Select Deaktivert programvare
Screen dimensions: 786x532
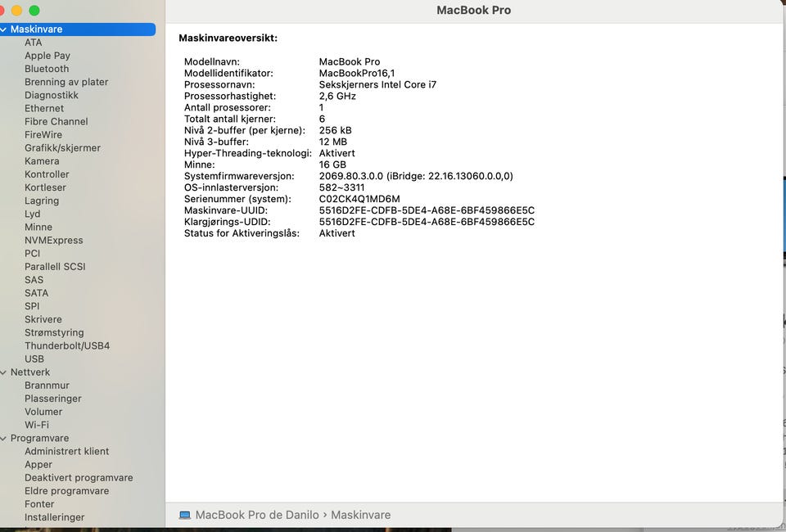(x=79, y=478)
